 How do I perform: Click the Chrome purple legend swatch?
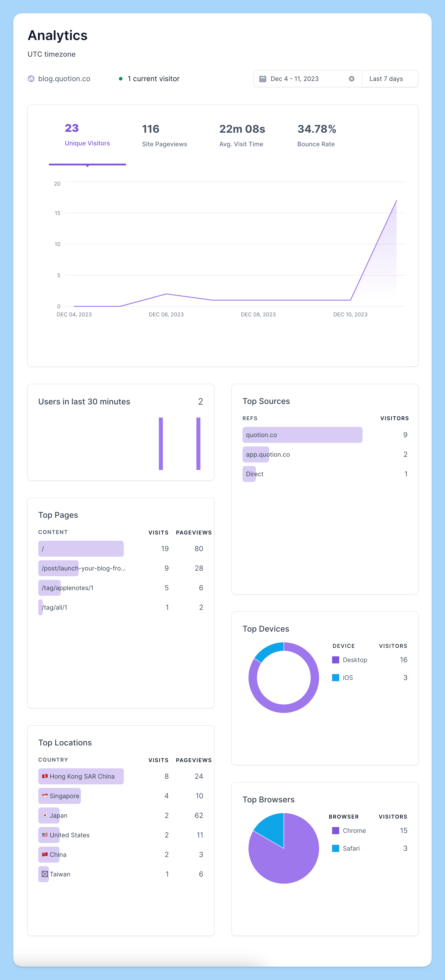point(335,831)
